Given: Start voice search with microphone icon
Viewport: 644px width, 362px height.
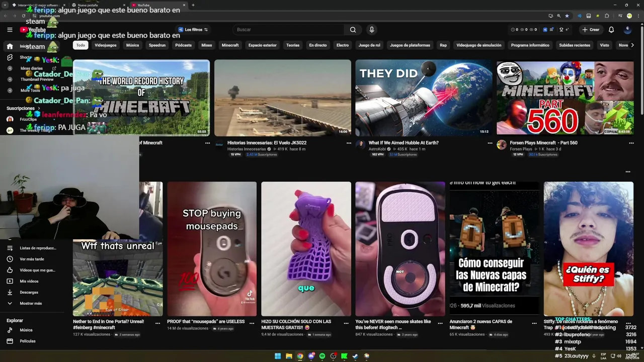Looking at the screenshot, I should click(x=372, y=30).
